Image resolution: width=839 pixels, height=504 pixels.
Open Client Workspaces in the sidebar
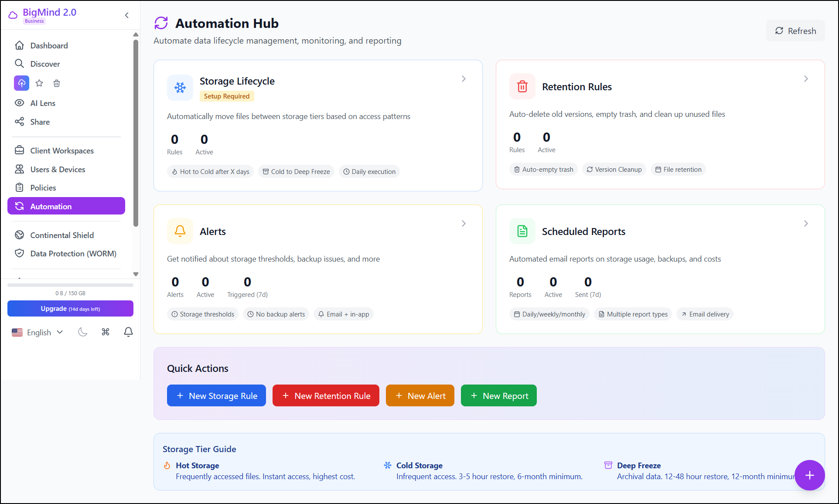(x=62, y=150)
